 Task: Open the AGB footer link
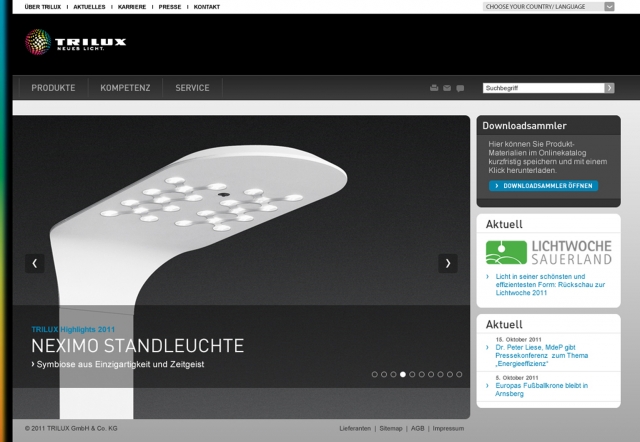click(418, 428)
